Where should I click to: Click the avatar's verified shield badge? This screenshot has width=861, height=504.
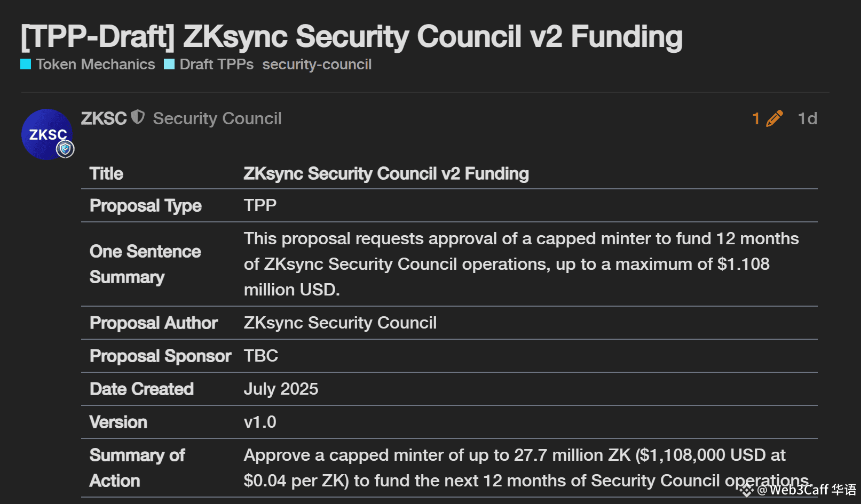pos(66,149)
